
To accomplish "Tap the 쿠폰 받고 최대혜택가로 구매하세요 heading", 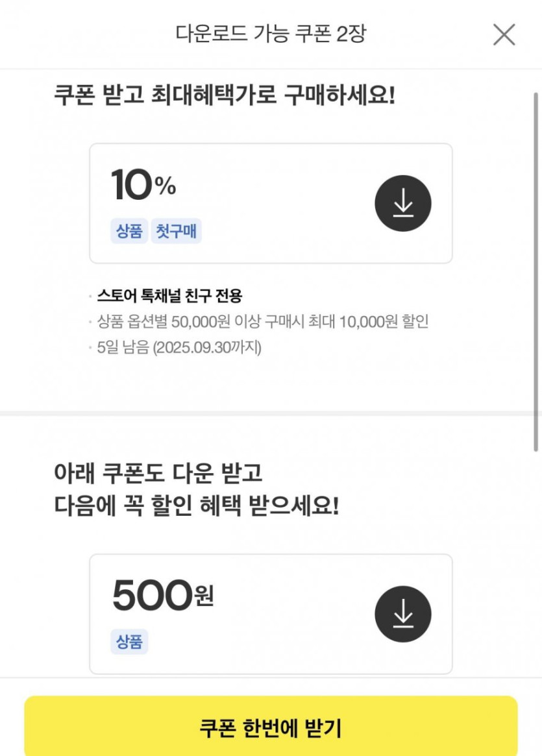I will 225,96.
